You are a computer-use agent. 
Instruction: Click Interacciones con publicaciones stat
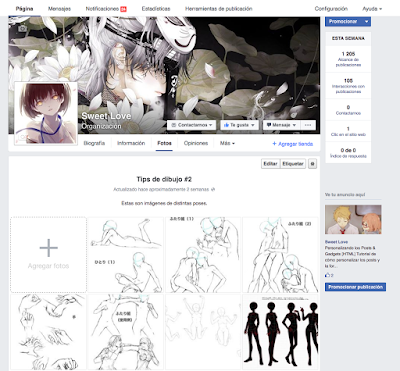[x=348, y=86]
